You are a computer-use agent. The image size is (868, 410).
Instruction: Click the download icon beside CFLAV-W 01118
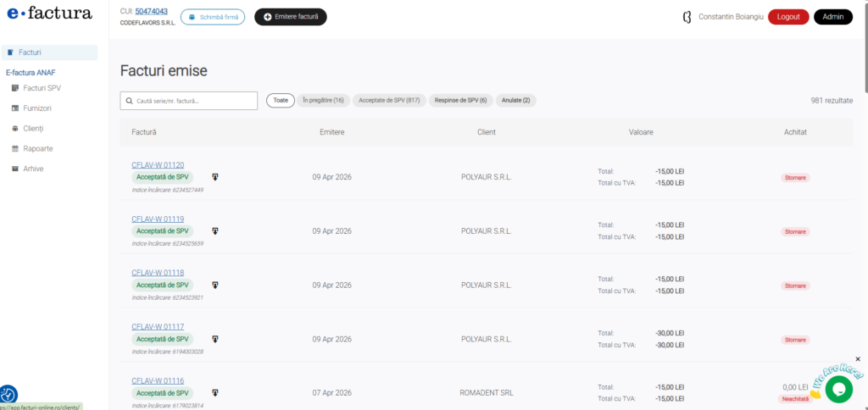(x=215, y=285)
